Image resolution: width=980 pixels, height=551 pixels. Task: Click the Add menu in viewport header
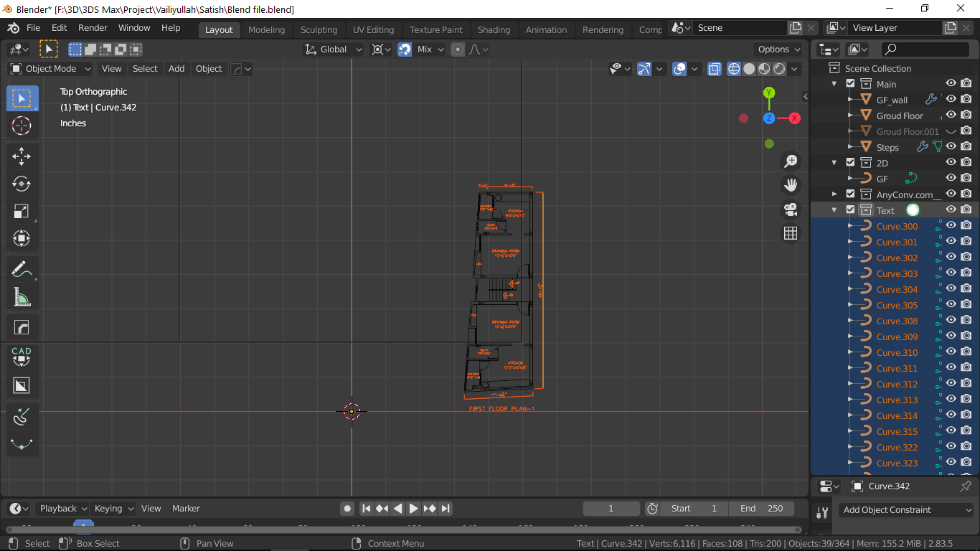(x=176, y=69)
